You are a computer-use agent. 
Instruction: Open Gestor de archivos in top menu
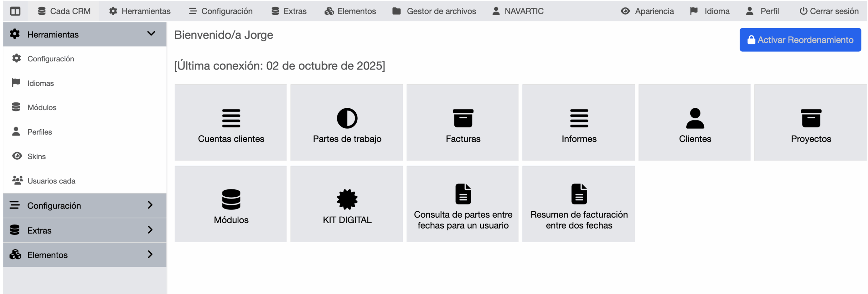434,11
